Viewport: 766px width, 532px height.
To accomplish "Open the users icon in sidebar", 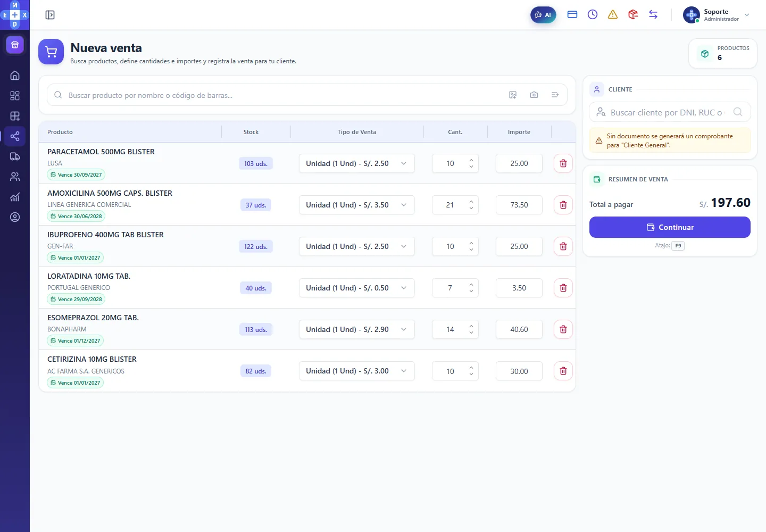I will [x=15, y=177].
